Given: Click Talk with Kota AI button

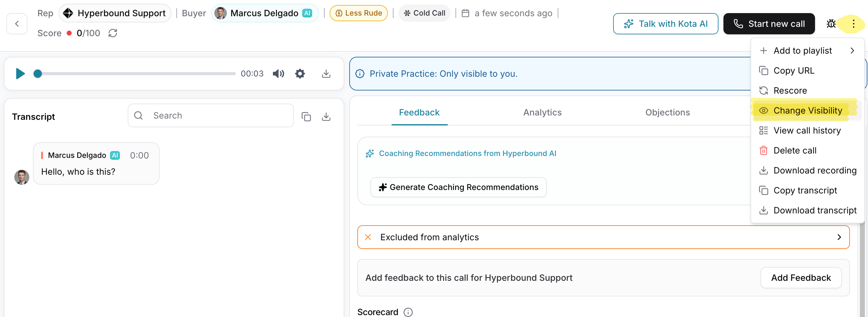Looking at the screenshot, I should [665, 24].
